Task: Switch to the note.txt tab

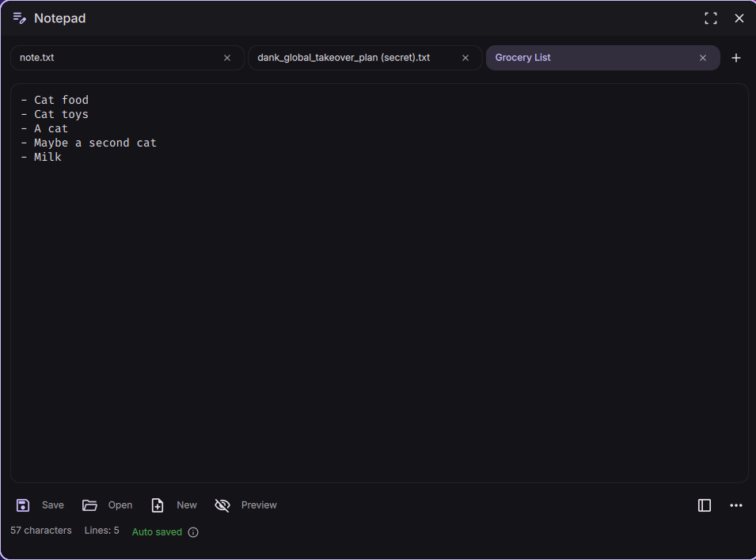Action: (x=127, y=58)
